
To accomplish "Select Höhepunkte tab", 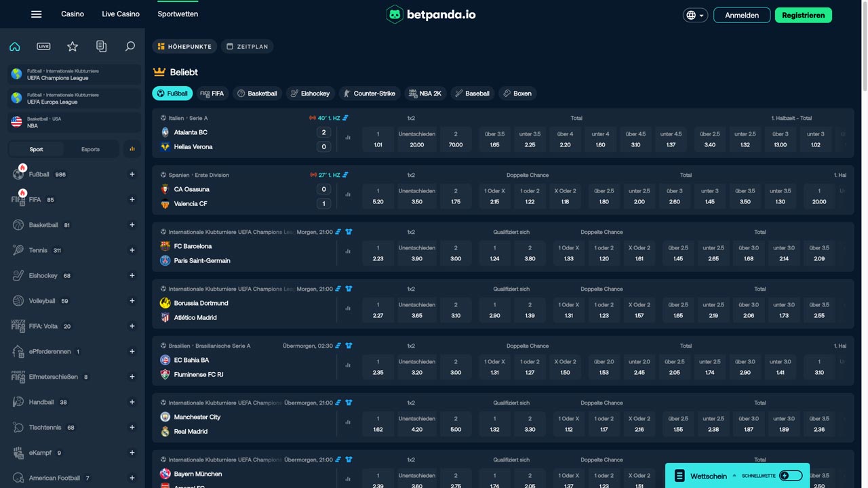I will 184,47.
